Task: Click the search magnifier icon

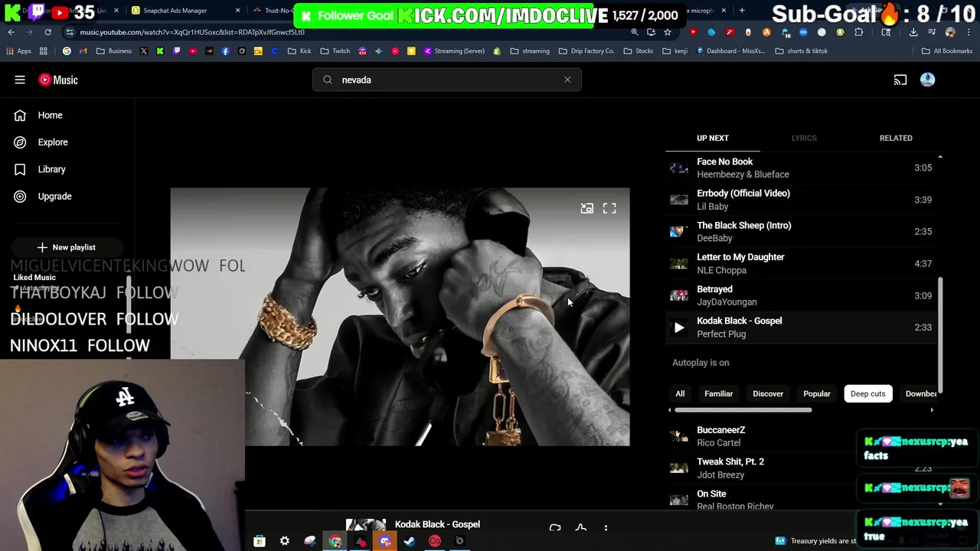Action: pos(328,80)
